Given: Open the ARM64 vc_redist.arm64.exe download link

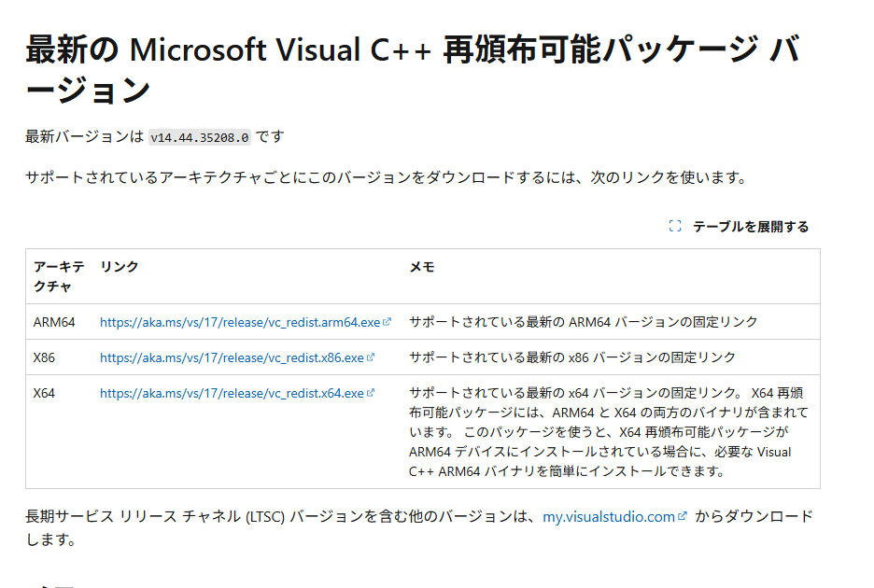Looking at the screenshot, I should click(x=246, y=322).
